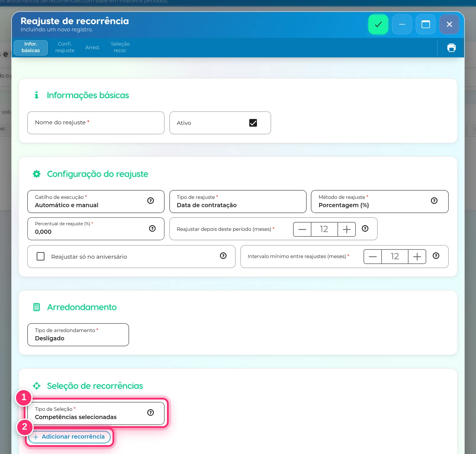
Task: Open help for Gatilho de execução
Action: (150, 201)
